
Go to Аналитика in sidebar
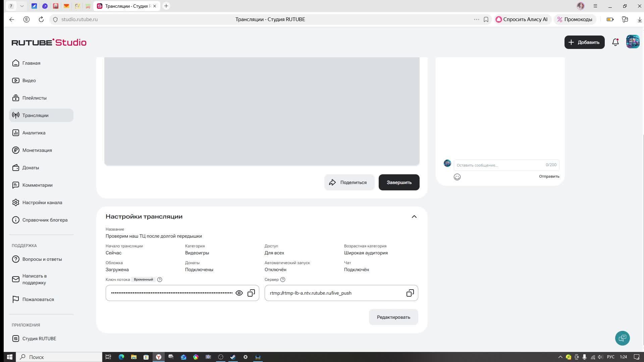pos(34,133)
